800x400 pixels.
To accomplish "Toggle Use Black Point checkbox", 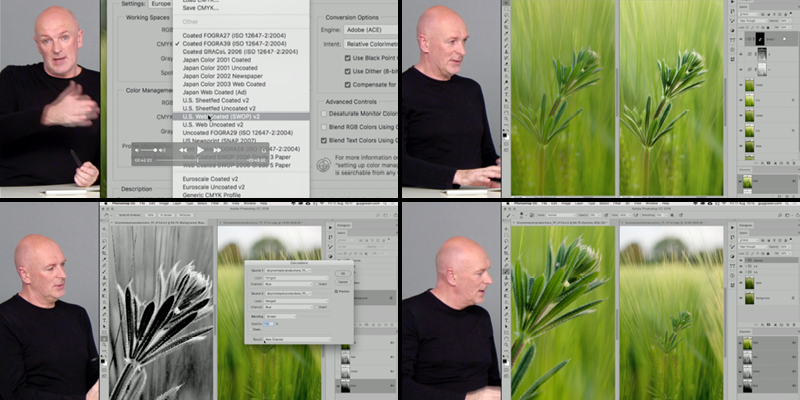I will pyautogui.click(x=348, y=58).
